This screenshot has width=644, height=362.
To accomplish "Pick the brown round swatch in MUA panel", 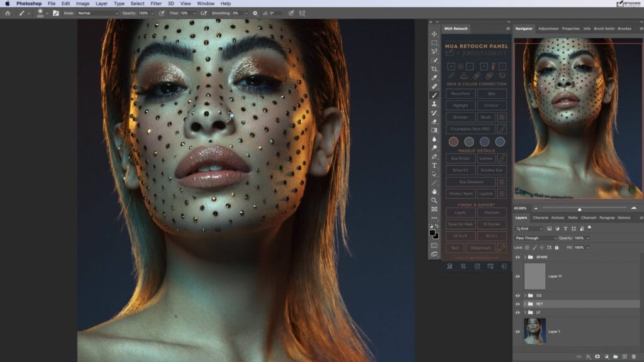I will [453, 141].
